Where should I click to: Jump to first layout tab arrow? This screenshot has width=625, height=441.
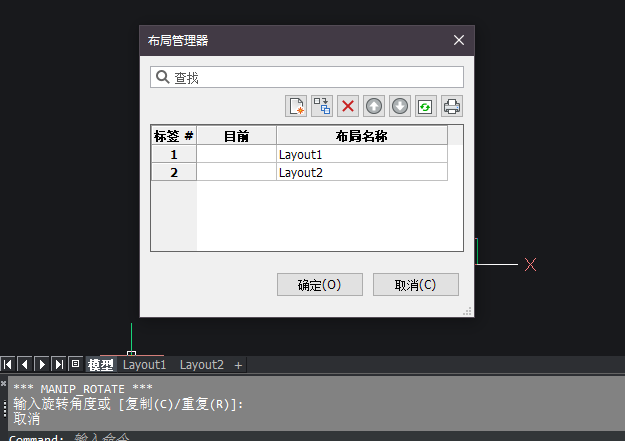[x=8, y=365]
